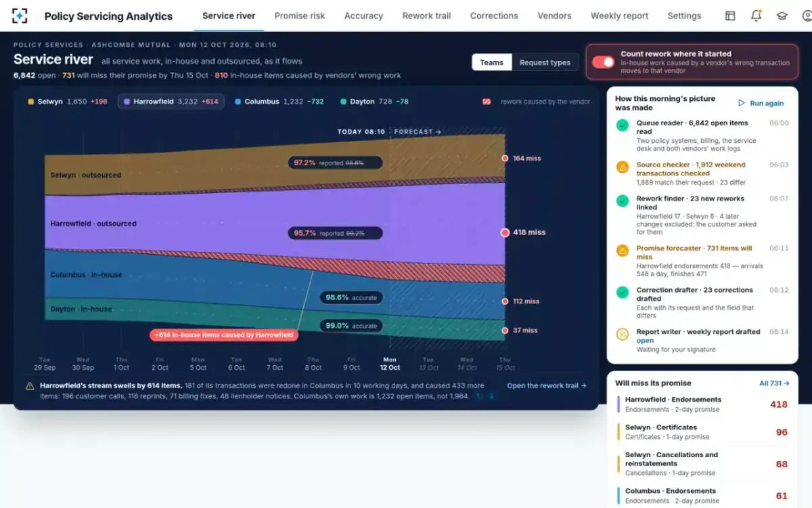Click the 95.7% reported accuracy badge
This screenshot has height=508, width=812.
point(335,233)
